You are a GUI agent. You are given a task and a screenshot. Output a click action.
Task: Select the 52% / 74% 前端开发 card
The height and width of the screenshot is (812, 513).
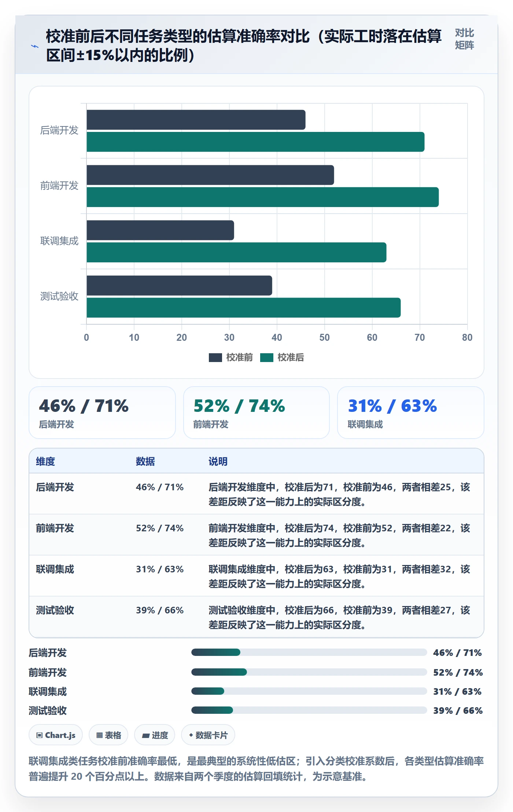(256, 413)
